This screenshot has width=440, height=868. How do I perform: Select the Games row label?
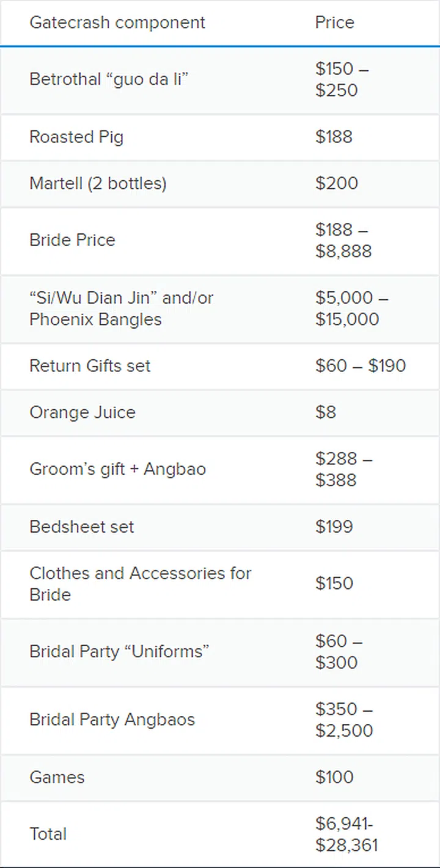(x=57, y=777)
